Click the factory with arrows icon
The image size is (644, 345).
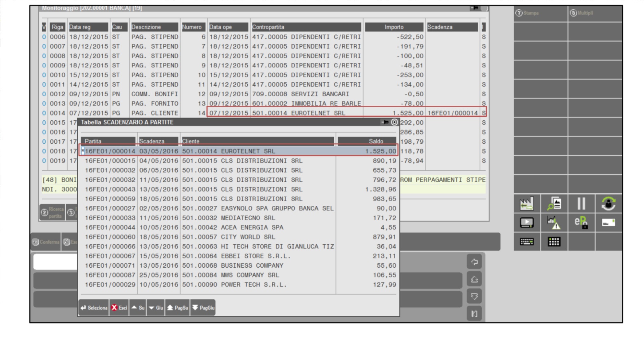tap(527, 203)
